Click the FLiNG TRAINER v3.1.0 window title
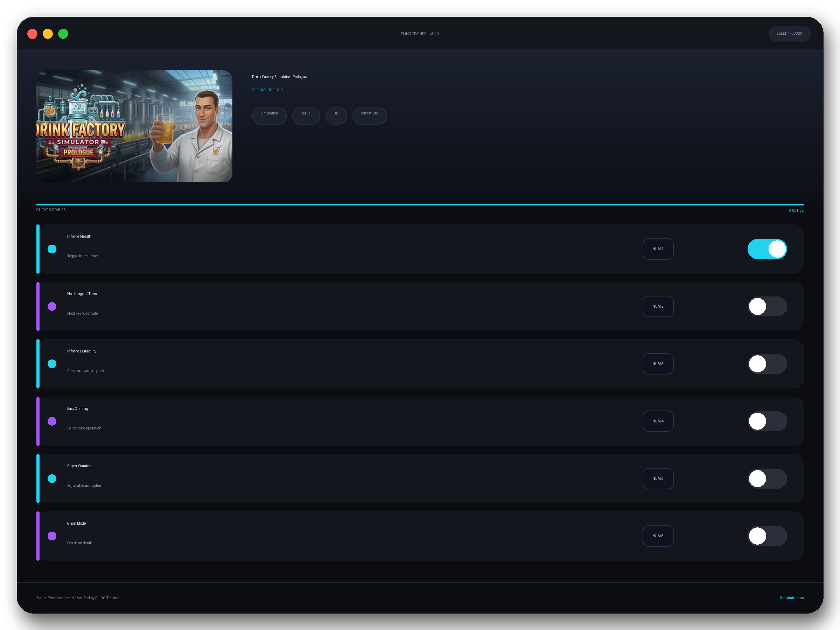The width and height of the screenshot is (840, 630). 420,34
